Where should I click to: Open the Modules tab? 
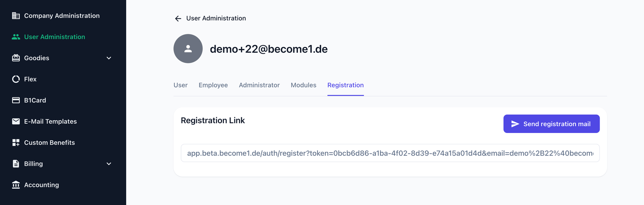[303, 85]
